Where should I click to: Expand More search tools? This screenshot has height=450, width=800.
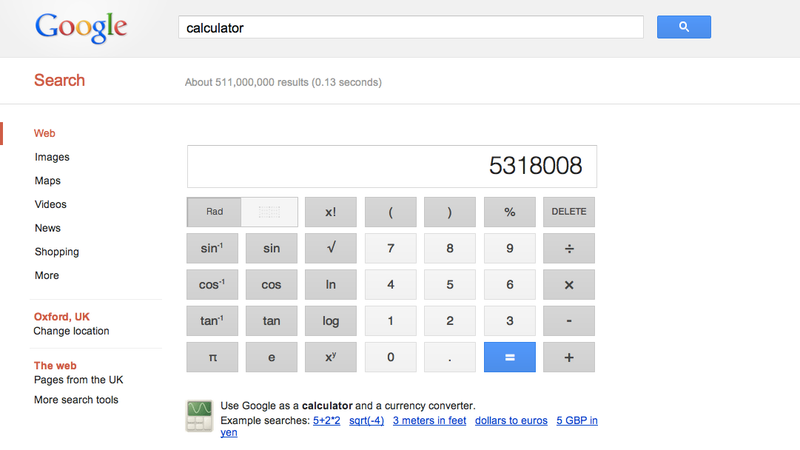coord(76,399)
